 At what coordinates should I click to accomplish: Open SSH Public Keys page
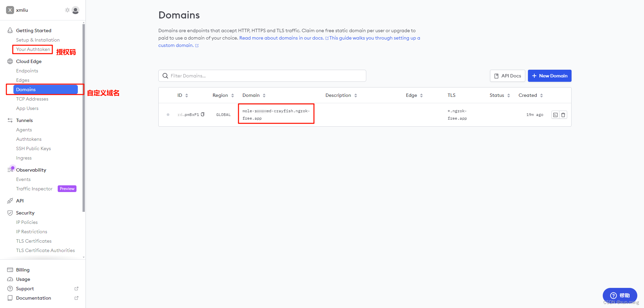(x=34, y=148)
